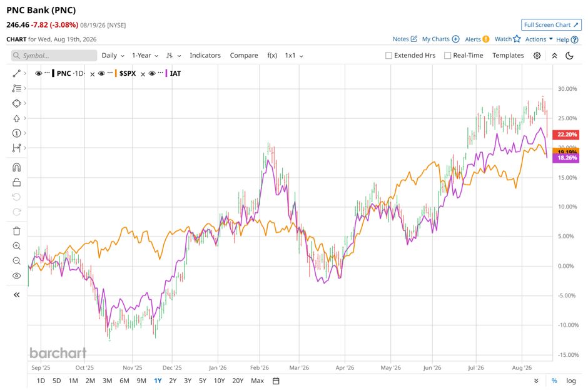Open Indicators menu
Viewport: 588px width, 390px height.
coord(205,56)
